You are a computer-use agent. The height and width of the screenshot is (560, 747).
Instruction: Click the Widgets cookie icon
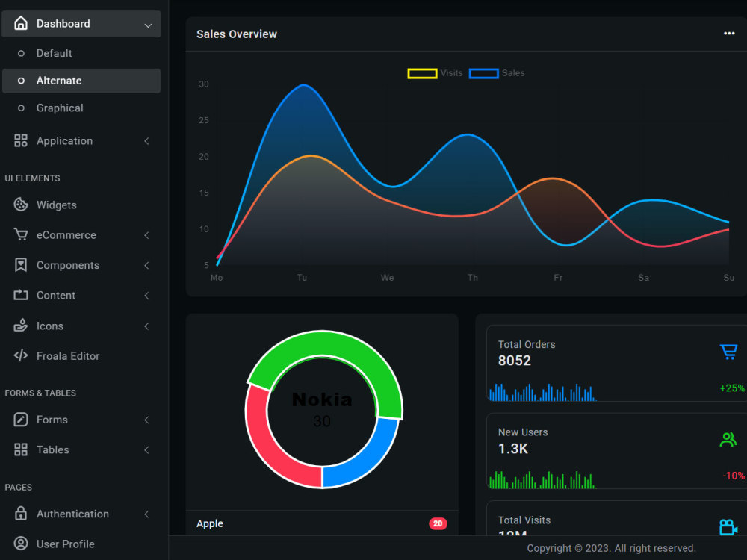[x=20, y=205]
